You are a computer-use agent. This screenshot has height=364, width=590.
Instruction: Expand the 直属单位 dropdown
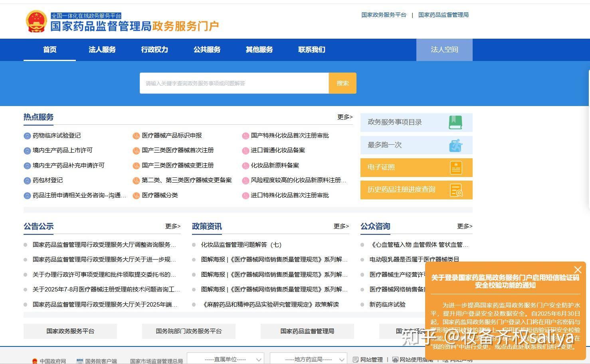coord(226,359)
